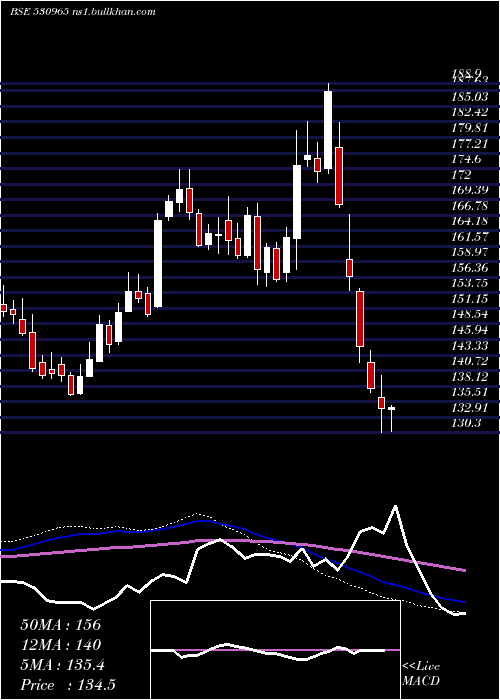
Task: Click the tallest white candle at chart peak
Action: point(328,130)
